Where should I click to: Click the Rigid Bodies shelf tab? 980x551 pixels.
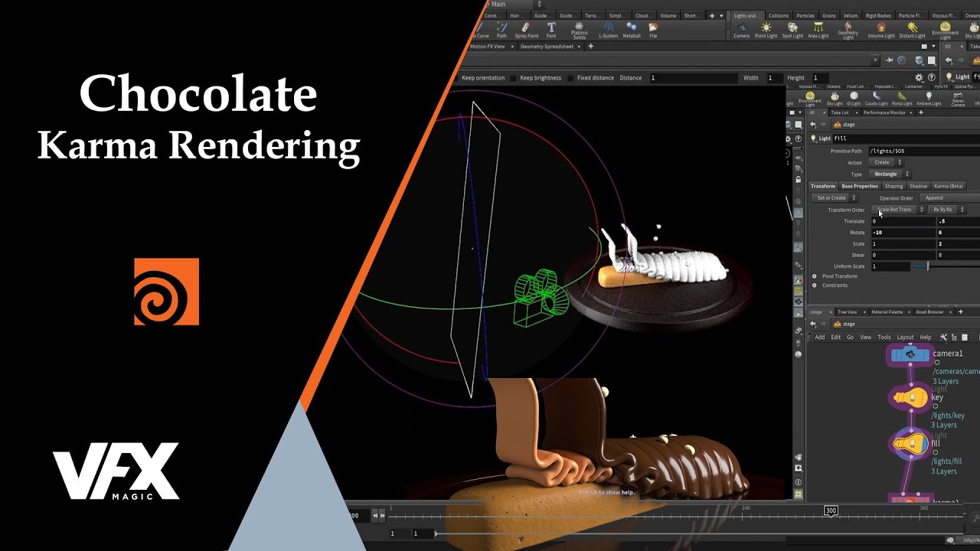[878, 15]
